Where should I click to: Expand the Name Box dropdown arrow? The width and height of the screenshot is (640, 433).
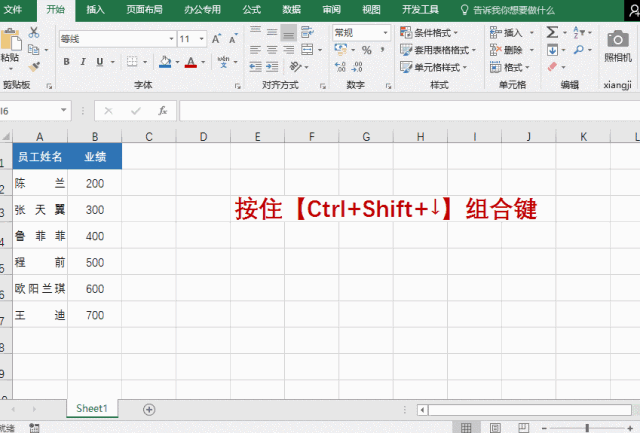pyautogui.click(x=64, y=110)
